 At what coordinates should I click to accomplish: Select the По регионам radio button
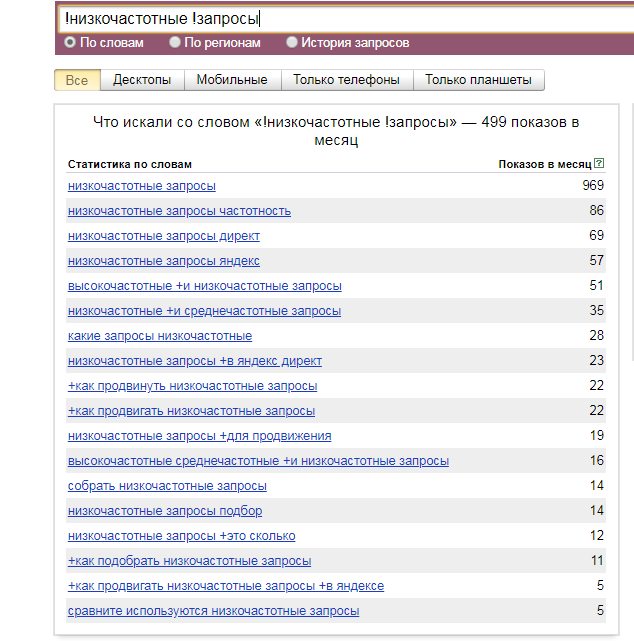coord(175,43)
